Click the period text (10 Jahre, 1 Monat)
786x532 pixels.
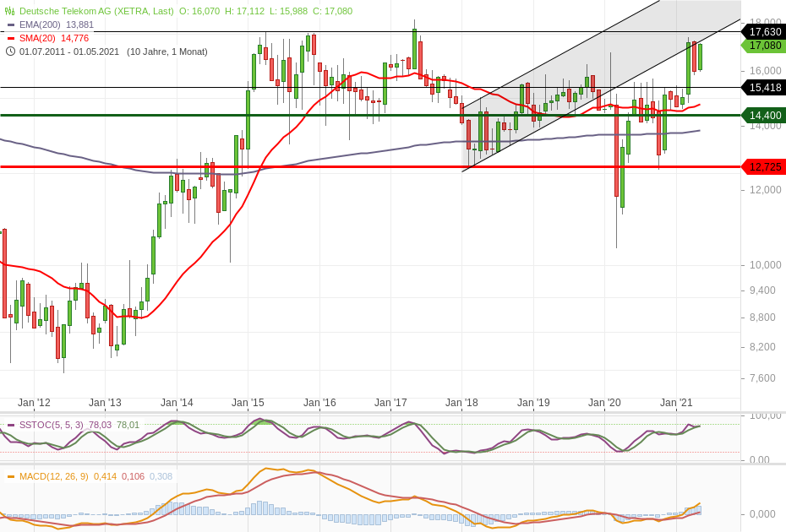(x=167, y=52)
